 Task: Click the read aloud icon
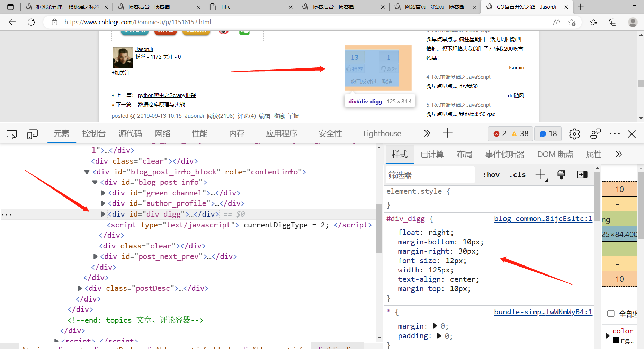click(556, 22)
